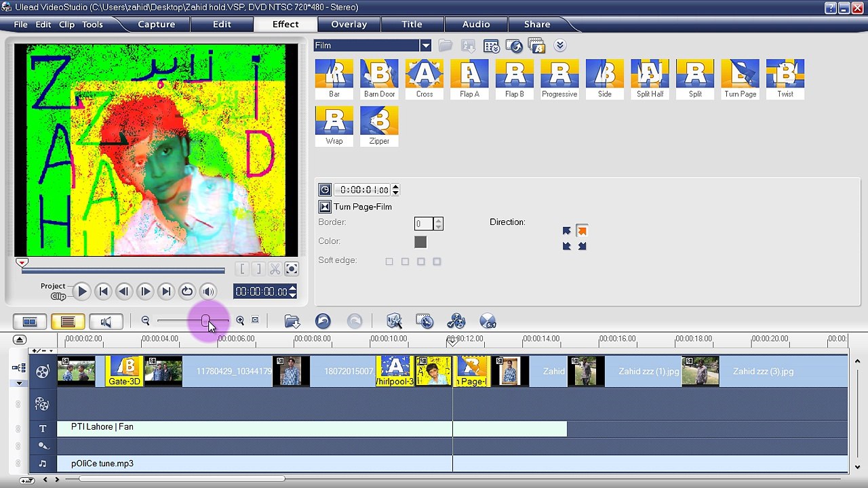The height and width of the screenshot is (488, 868).
Task: Choose the Side transition effect
Action: (x=605, y=79)
